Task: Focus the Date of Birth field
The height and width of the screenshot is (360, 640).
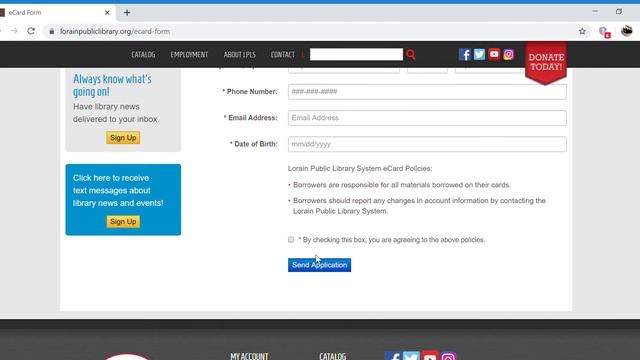Action: click(427, 144)
